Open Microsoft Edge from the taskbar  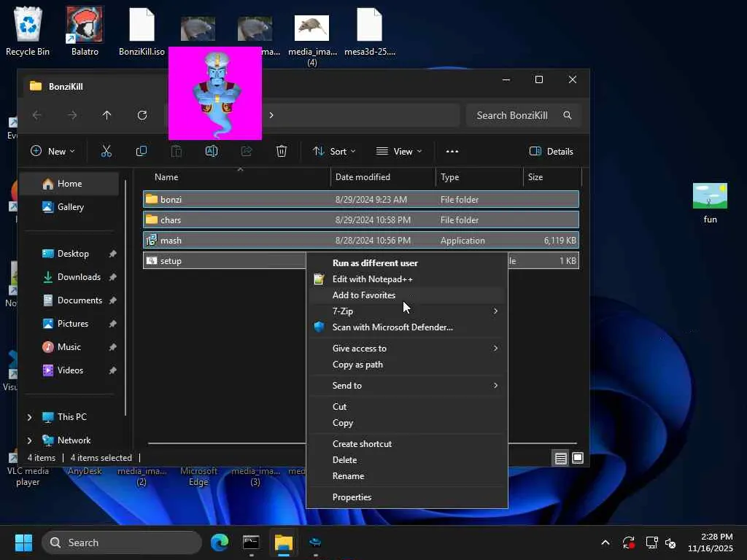[219, 542]
